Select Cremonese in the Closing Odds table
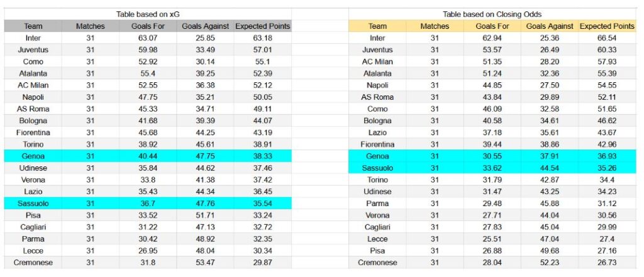The image size is (644, 277). (x=377, y=262)
